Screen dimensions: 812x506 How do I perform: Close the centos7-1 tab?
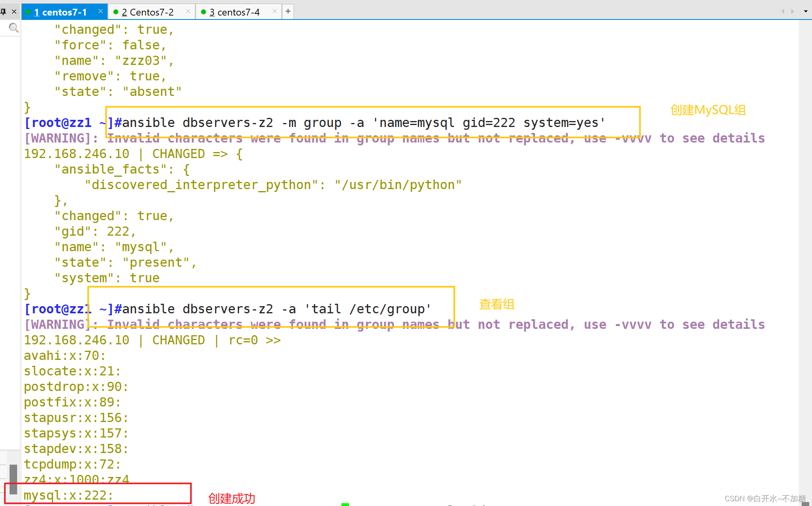100,12
